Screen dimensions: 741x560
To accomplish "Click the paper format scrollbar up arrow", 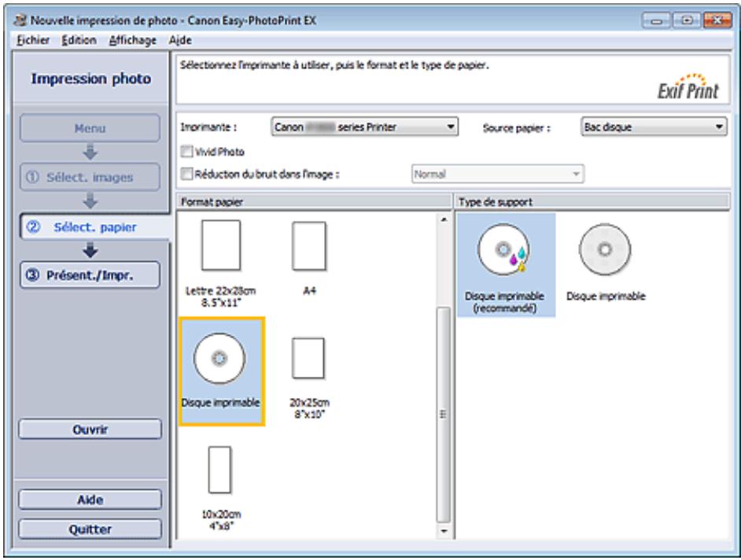I will coord(444,219).
